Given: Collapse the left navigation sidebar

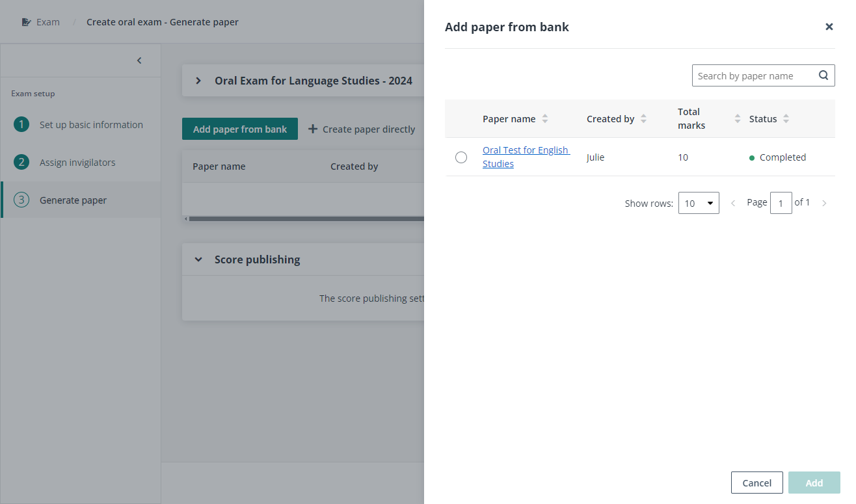Looking at the screenshot, I should coord(139,60).
